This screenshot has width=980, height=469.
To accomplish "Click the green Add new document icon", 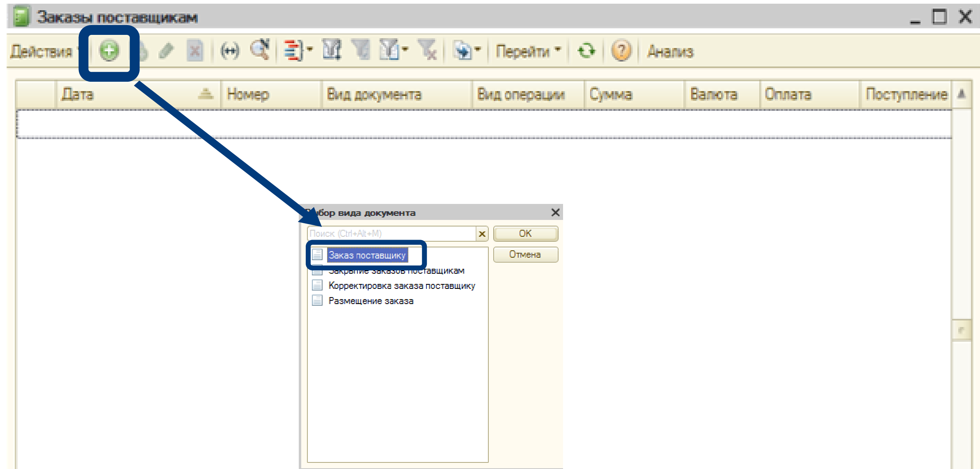I will click(x=109, y=51).
